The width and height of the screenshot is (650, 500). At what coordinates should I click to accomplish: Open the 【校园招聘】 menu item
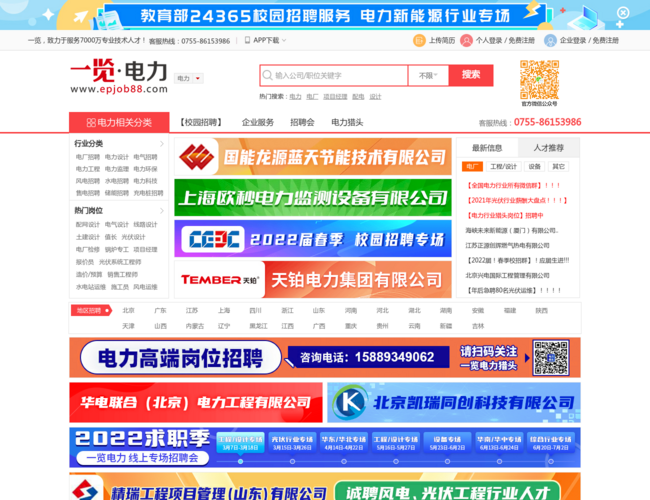coord(201,122)
